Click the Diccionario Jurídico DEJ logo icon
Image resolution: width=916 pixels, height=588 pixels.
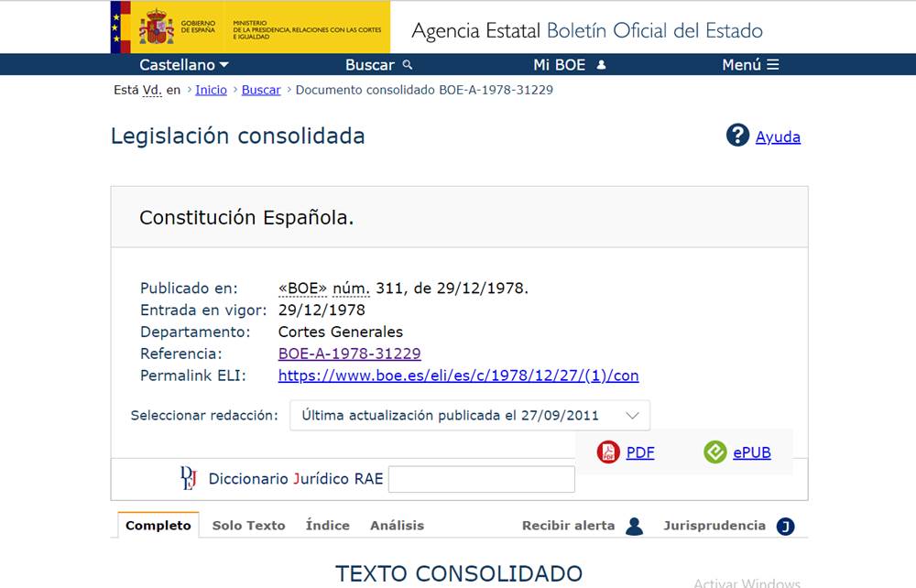[x=189, y=478]
